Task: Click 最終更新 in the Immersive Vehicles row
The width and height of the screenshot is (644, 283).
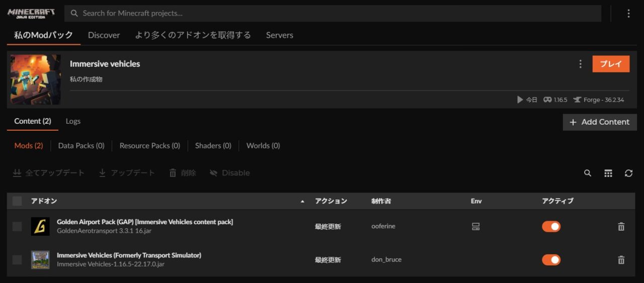Action: (x=328, y=260)
